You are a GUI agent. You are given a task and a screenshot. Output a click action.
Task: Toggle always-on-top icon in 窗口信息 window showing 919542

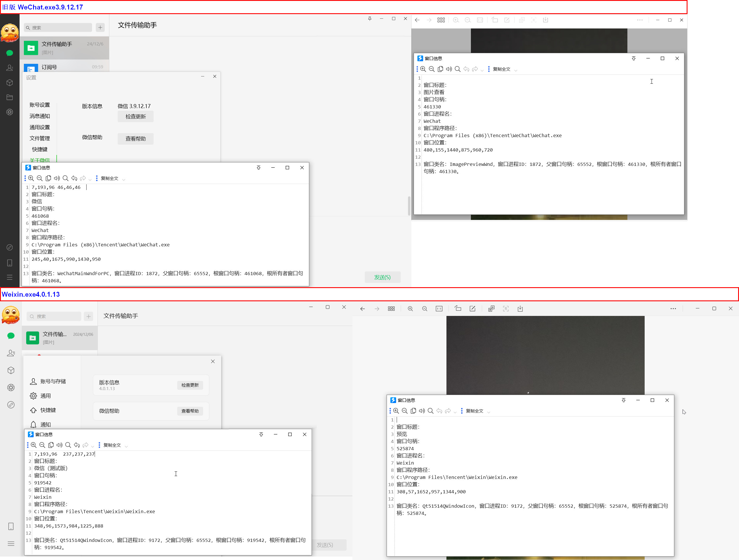pos(261,434)
